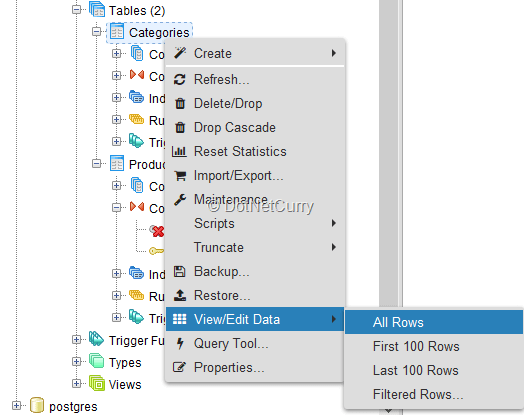Viewport: 524px width, 415px height.
Task: Click the View/Edit Data grid icon
Action: 179,319
